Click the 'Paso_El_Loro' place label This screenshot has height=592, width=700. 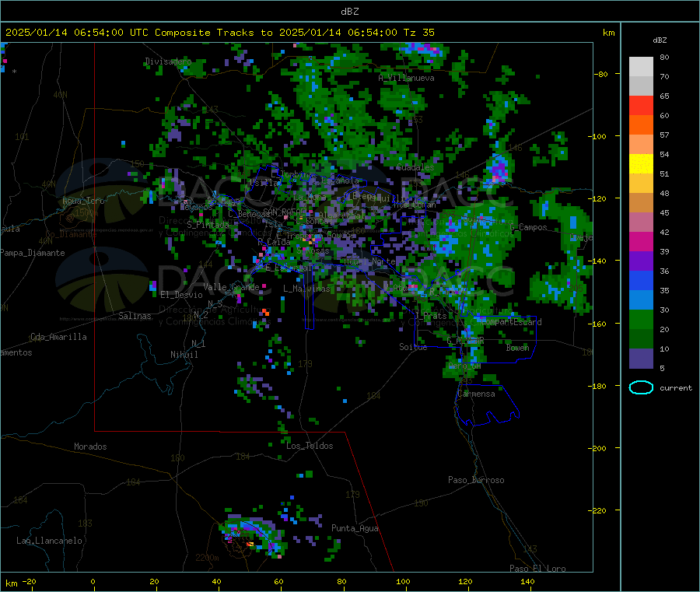click(x=537, y=569)
